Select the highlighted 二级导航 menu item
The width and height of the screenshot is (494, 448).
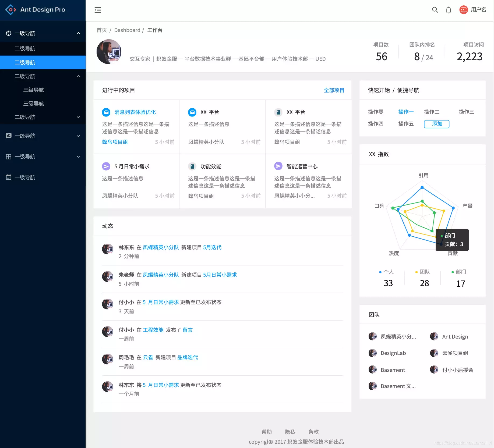pyautogui.click(x=43, y=62)
